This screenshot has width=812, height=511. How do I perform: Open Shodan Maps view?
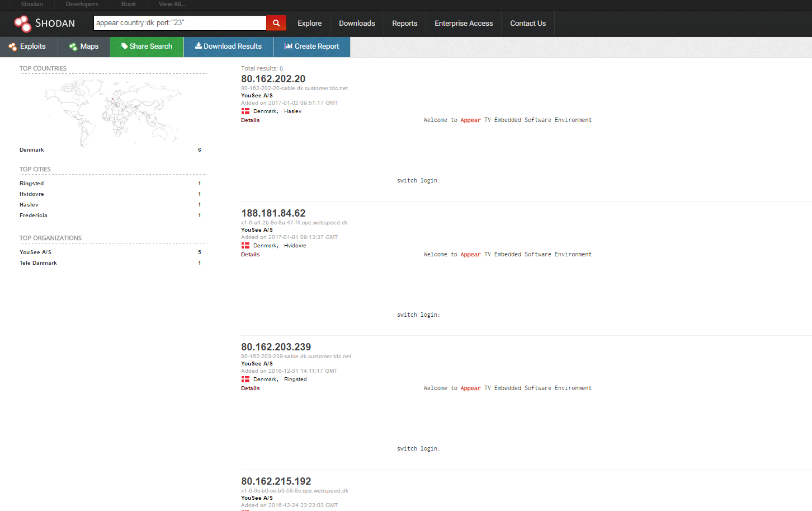click(84, 46)
